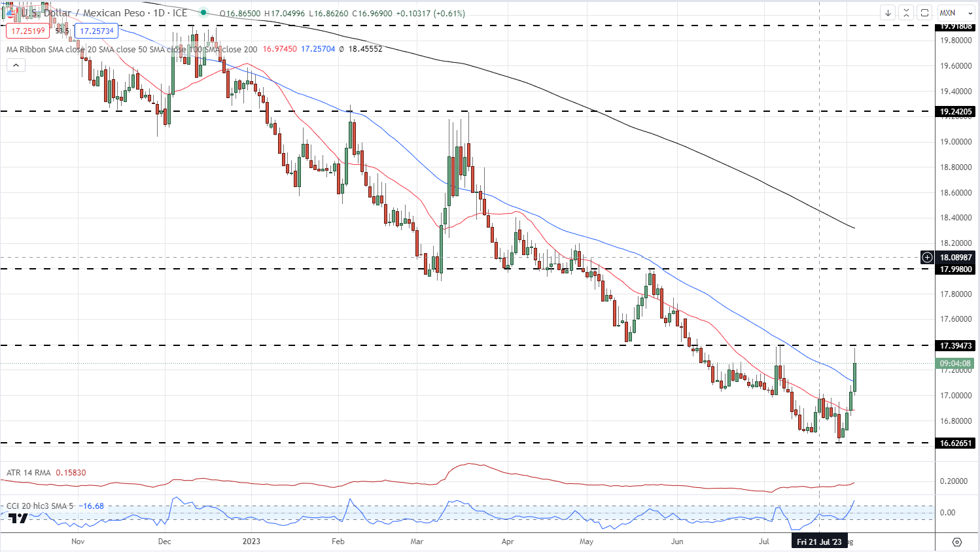Screen dimensions: 980x552
Task: Click the L16.86260 low price value
Action: (328, 13)
